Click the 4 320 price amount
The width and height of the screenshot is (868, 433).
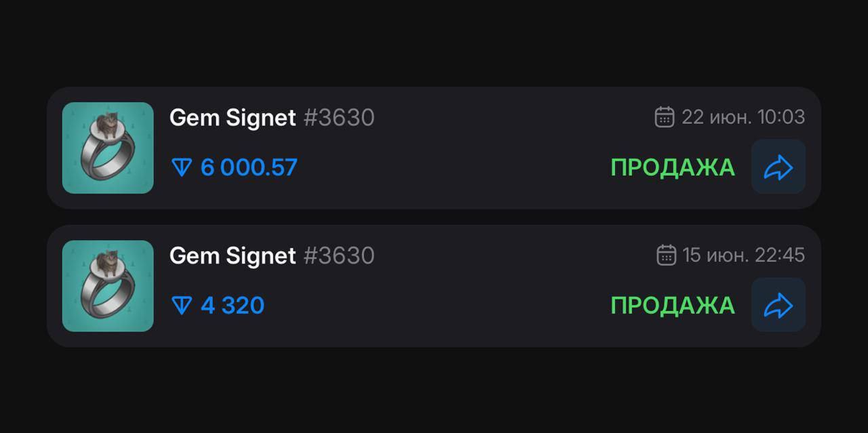tap(233, 306)
